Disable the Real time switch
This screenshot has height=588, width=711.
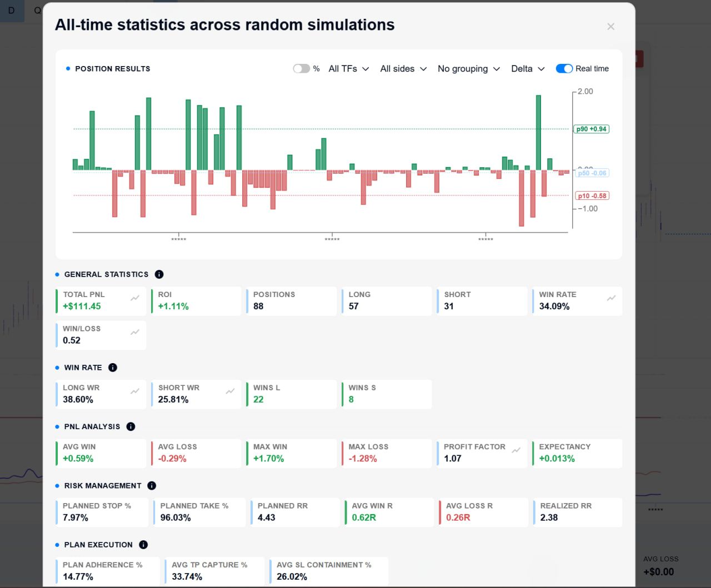coord(564,68)
